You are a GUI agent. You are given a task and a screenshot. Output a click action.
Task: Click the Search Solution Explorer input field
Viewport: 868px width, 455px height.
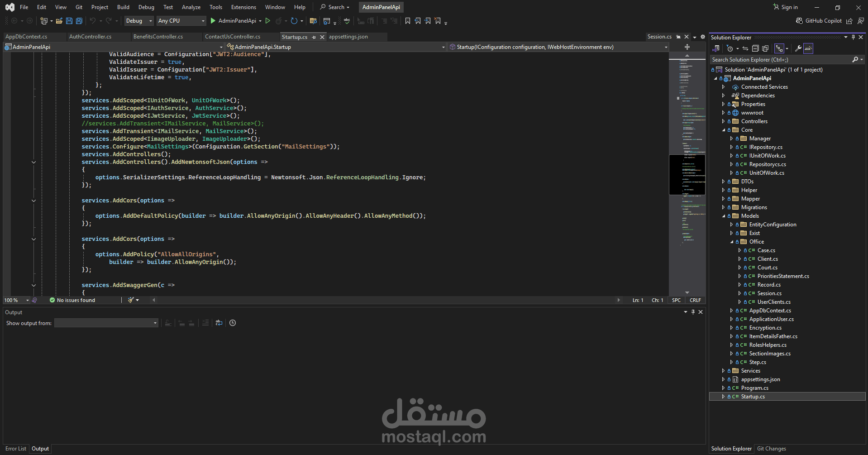click(781, 60)
